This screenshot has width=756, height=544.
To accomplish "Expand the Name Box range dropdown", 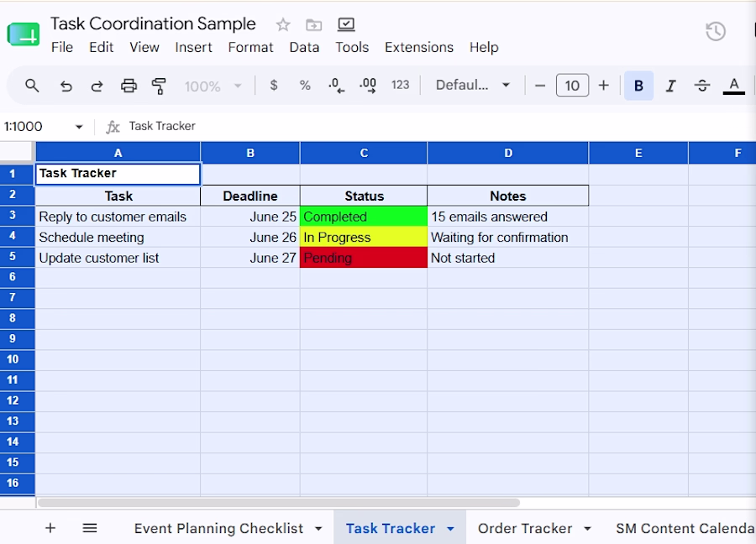I will (79, 127).
